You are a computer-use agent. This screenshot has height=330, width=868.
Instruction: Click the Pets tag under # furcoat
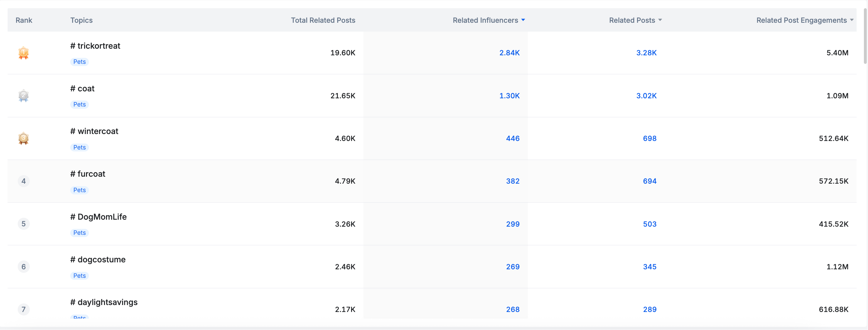79,190
